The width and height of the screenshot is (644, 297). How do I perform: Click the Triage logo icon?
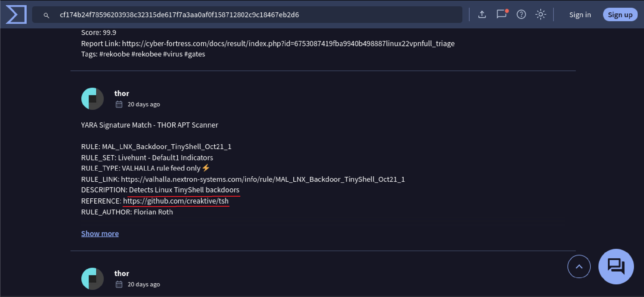coord(16,14)
